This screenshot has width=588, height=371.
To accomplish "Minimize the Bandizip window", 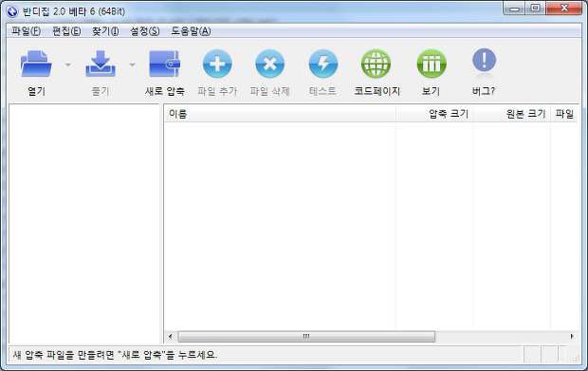I will 514,9.
